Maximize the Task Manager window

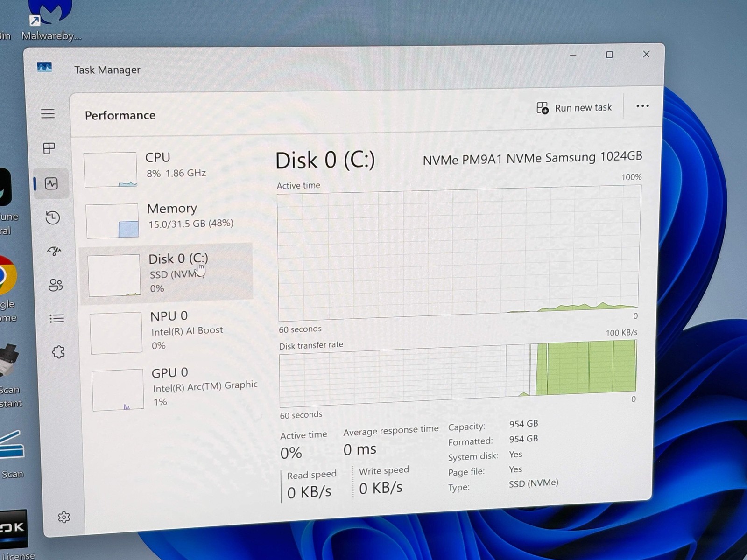[609, 55]
